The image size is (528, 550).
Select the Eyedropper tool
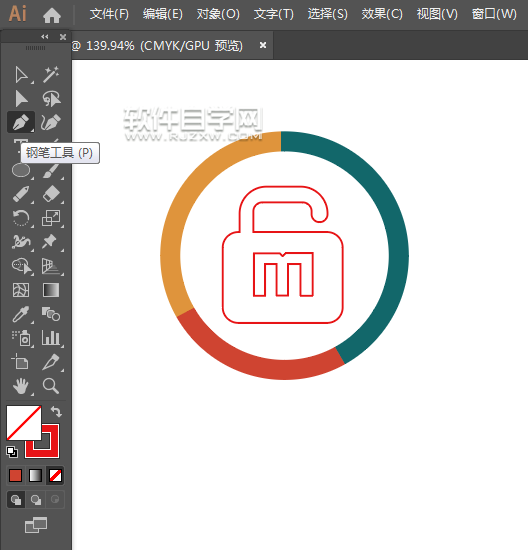tap(21, 314)
